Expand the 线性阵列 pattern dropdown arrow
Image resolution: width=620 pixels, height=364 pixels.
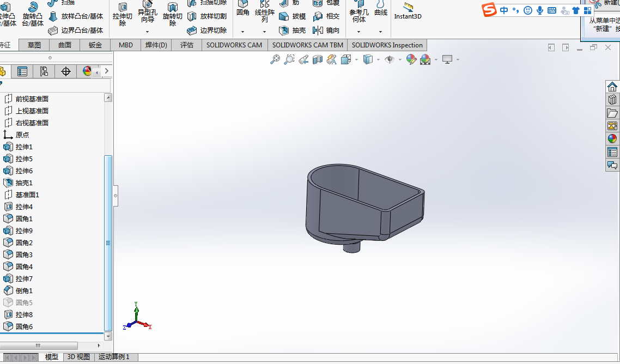265,32
